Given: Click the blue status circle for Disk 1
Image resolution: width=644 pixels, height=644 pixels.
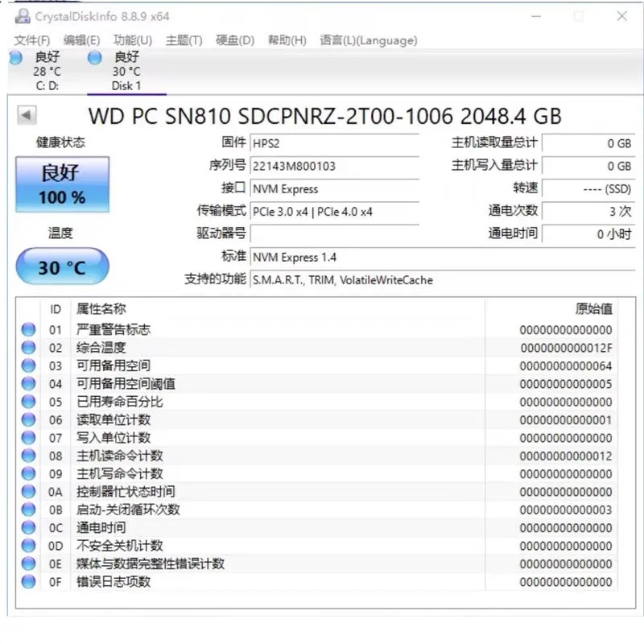Looking at the screenshot, I should click(94, 57).
